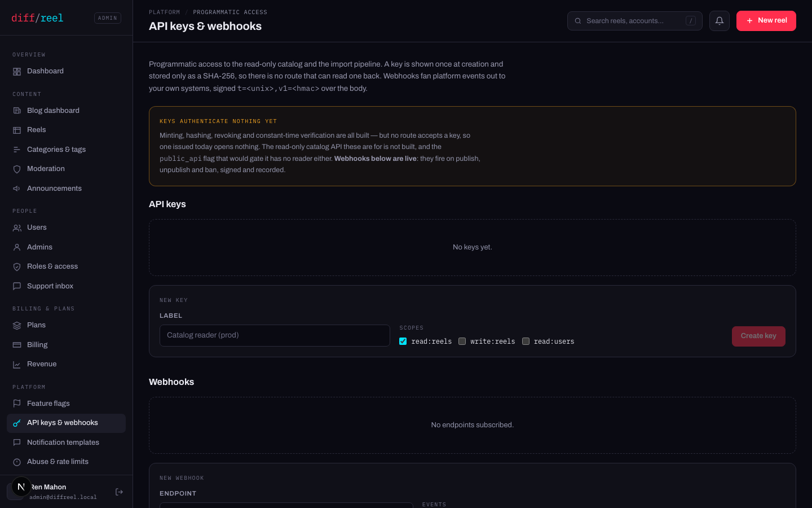This screenshot has width=812, height=508.
Task: Click the Ren Mahon account name
Action: 48,487
